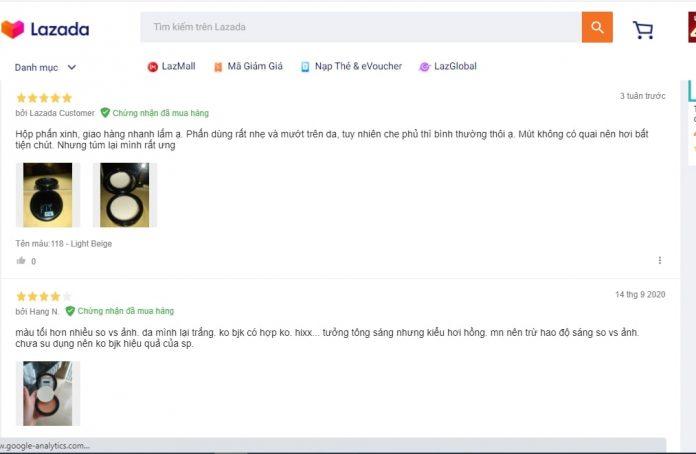This screenshot has width=696, height=454.
Task: Open the first review's three-dot menu
Action: coord(659,261)
